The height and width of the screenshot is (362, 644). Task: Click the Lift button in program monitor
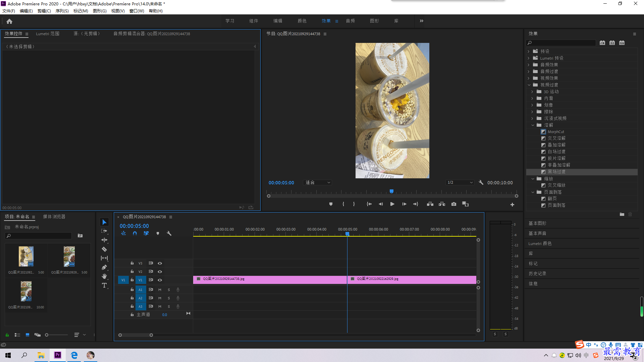(x=430, y=204)
